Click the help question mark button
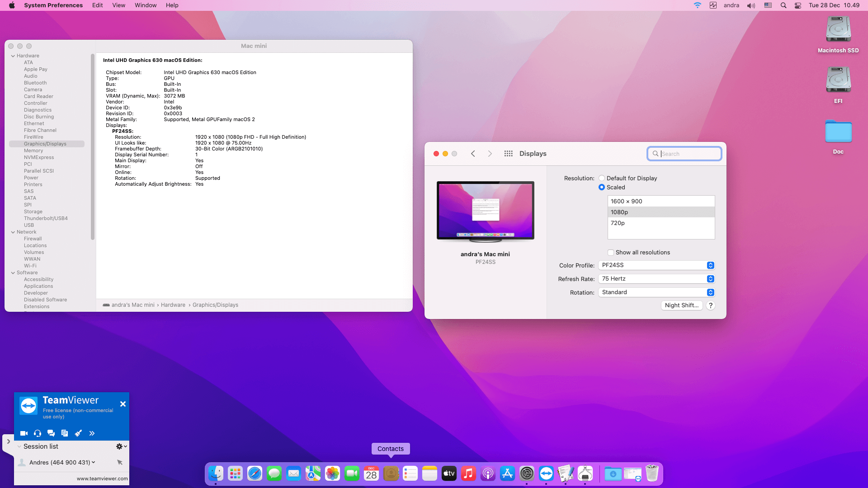868x488 pixels. (x=711, y=305)
